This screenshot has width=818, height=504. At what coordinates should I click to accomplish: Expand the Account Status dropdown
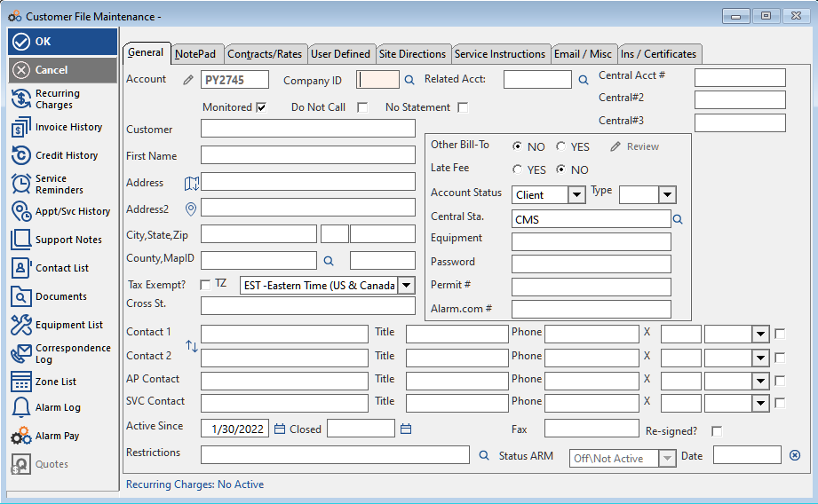[x=576, y=195]
